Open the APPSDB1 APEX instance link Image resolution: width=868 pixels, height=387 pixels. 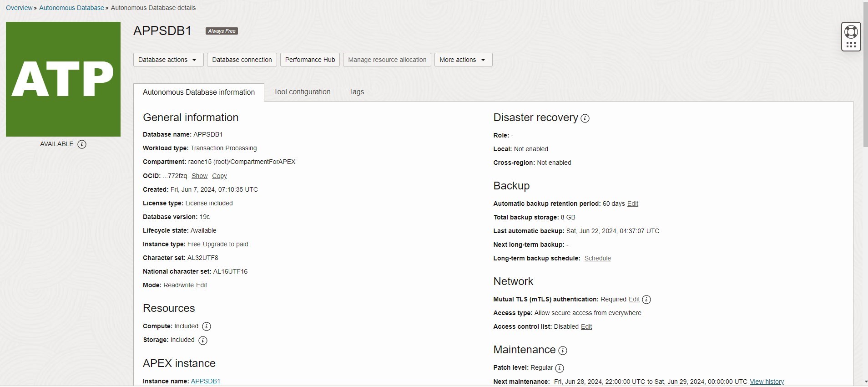(206, 381)
